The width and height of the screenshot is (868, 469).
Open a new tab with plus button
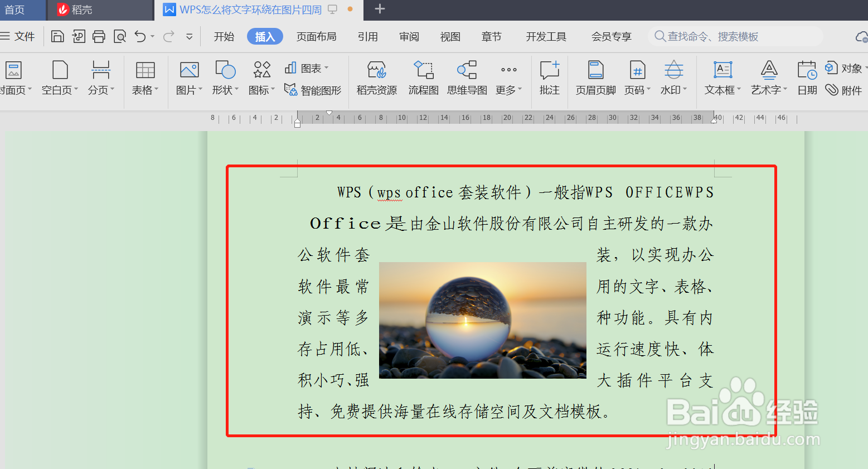click(x=380, y=9)
